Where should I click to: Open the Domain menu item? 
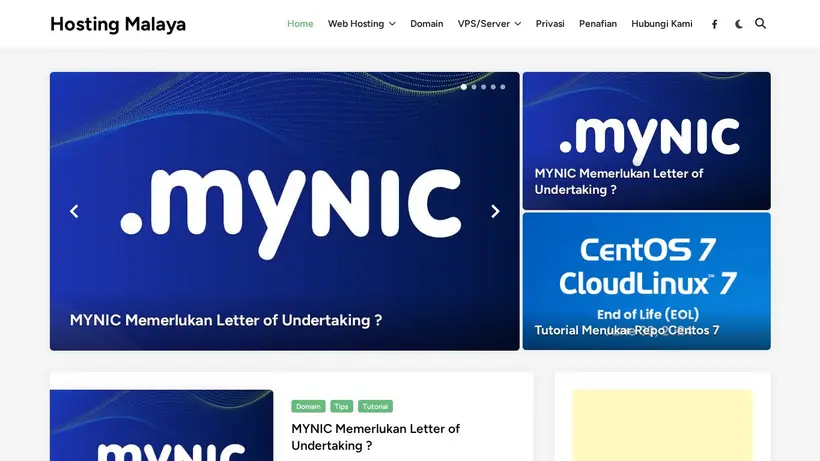click(x=427, y=24)
